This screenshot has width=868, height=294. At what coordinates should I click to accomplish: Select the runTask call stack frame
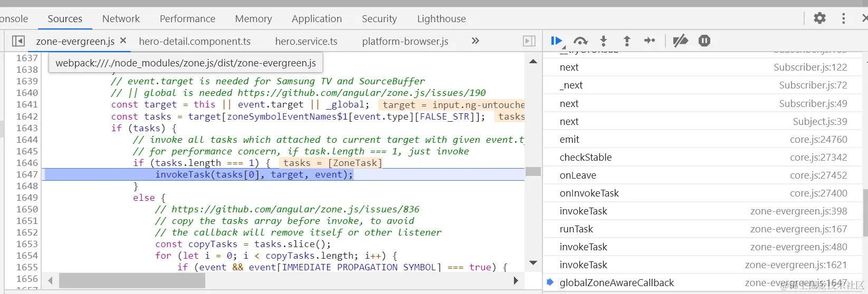pos(702,229)
